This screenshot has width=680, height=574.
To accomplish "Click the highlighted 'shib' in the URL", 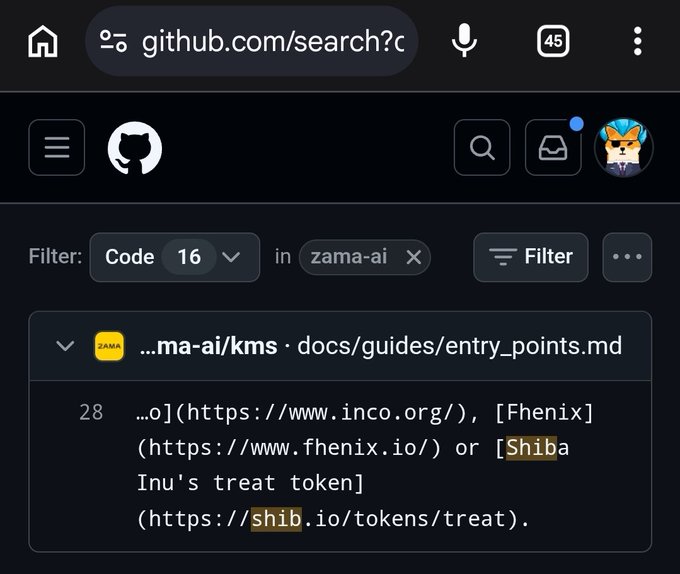I will (276, 519).
